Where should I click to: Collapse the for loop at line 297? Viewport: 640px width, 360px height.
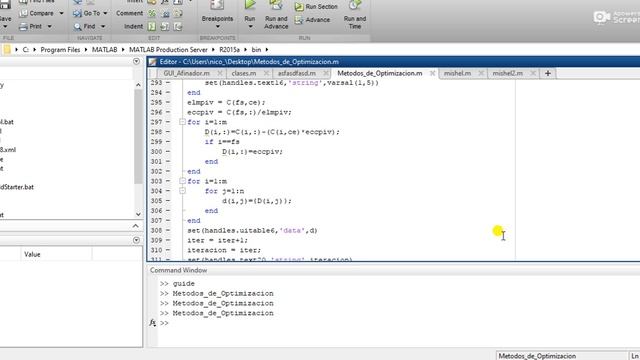(x=182, y=122)
